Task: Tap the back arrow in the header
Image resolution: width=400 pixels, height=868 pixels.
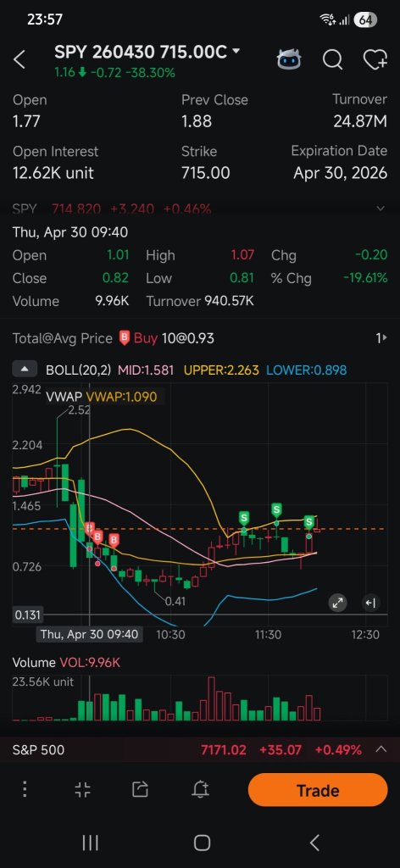Action: point(19,60)
